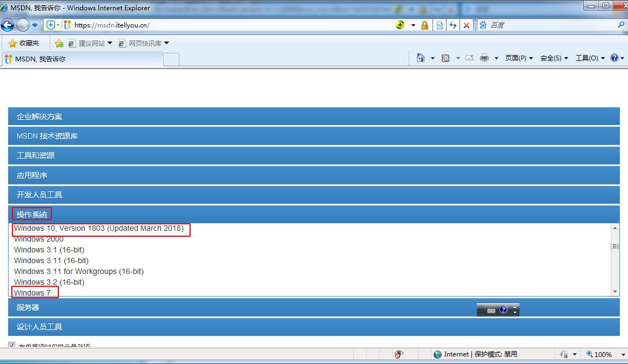Screen dimensions: 628x364
Task: Collapse the 操作系统 section header
Action: (314, 215)
